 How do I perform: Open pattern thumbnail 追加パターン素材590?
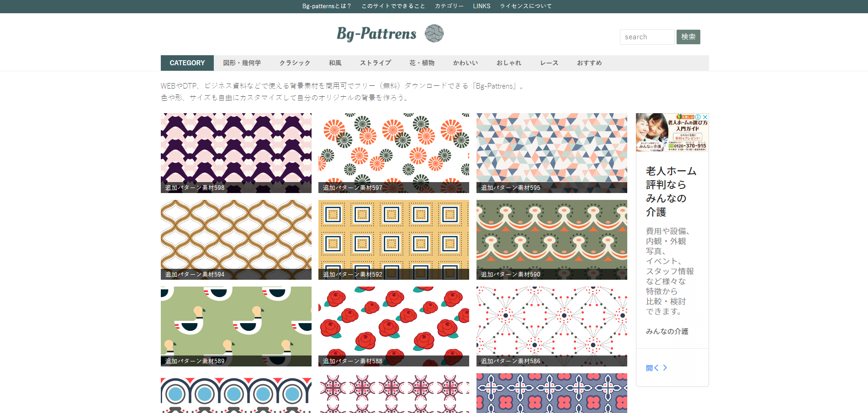(x=552, y=240)
